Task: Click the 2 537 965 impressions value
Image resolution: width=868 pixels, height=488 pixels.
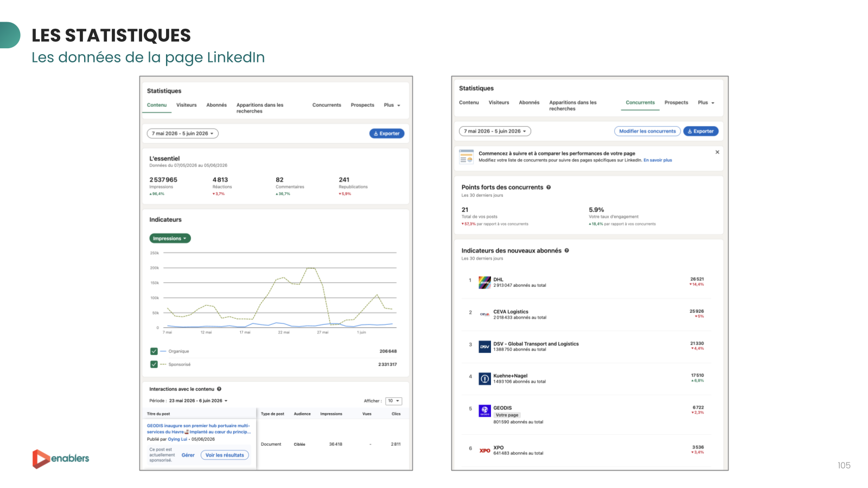Action: click(163, 180)
